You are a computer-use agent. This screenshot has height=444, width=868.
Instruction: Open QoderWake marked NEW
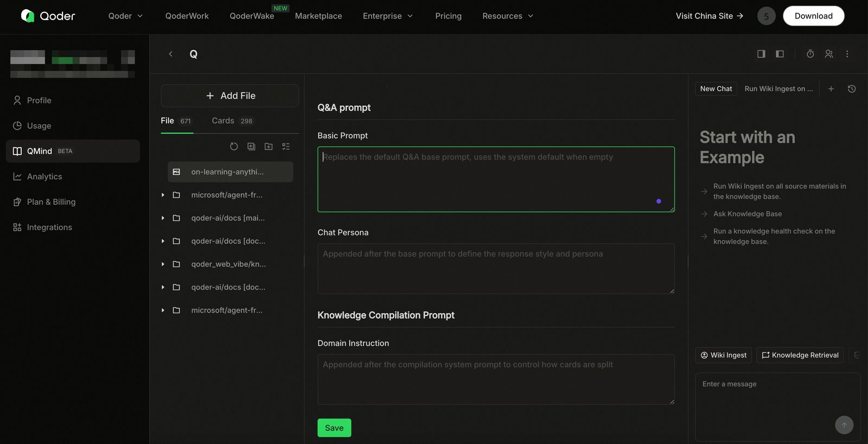point(252,16)
